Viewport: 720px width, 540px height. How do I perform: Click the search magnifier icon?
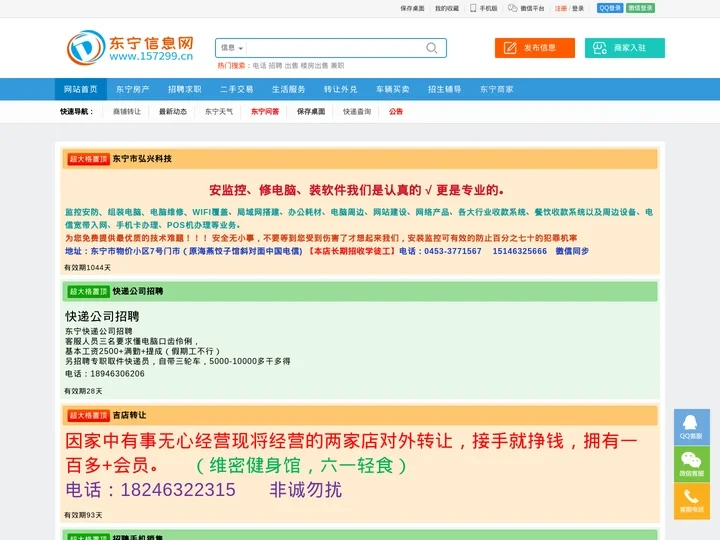431,48
